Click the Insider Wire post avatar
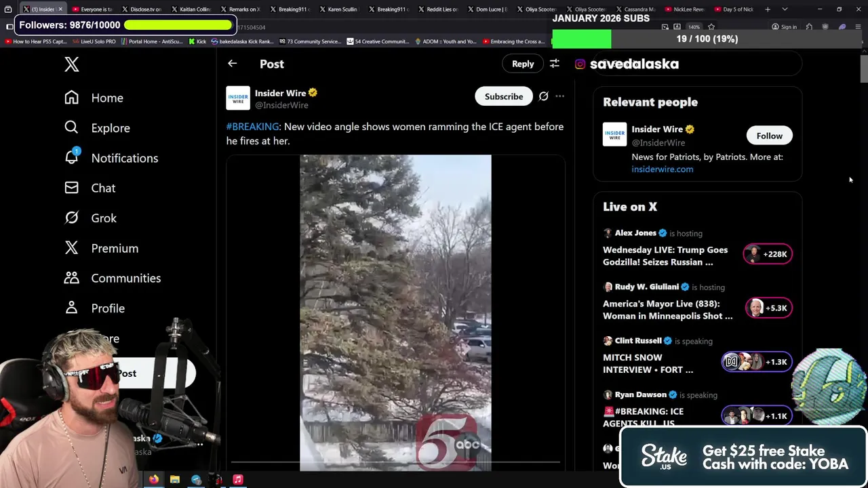The width and height of the screenshot is (868, 488). click(x=238, y=98)
